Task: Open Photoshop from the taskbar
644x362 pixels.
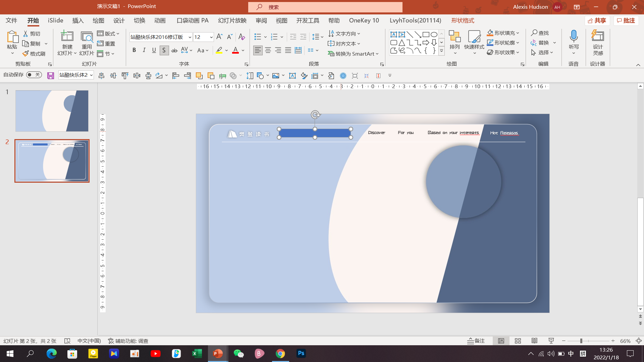Action: 301,353
